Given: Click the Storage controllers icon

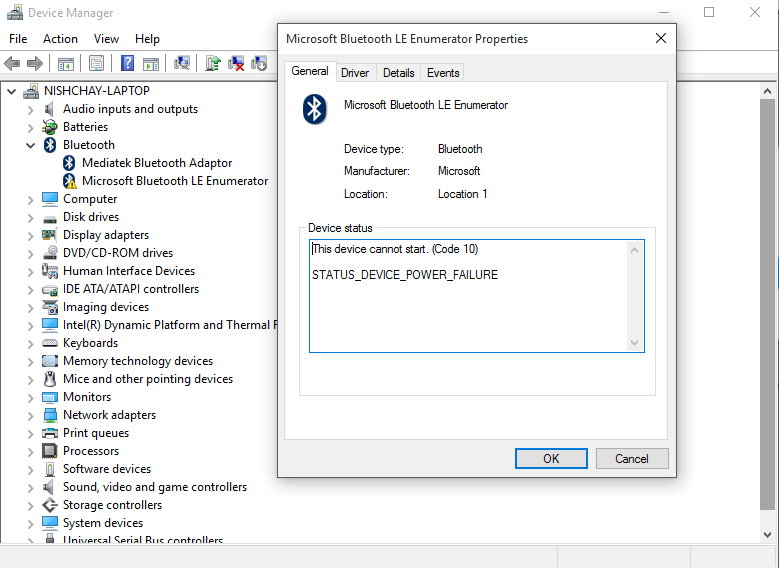Looking at the screenshot, I should (50, 505).
